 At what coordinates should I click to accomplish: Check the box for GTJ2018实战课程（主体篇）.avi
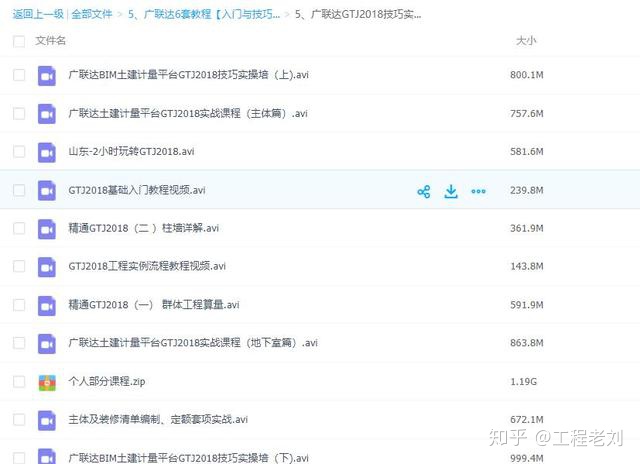tap(19, 113)
